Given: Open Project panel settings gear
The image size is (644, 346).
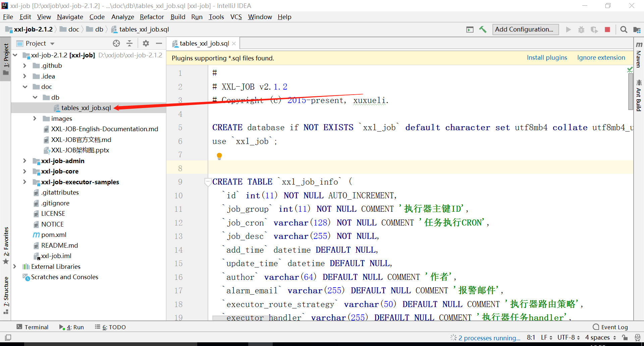Looking at the screenshot, I should click(x=146, y=43).
